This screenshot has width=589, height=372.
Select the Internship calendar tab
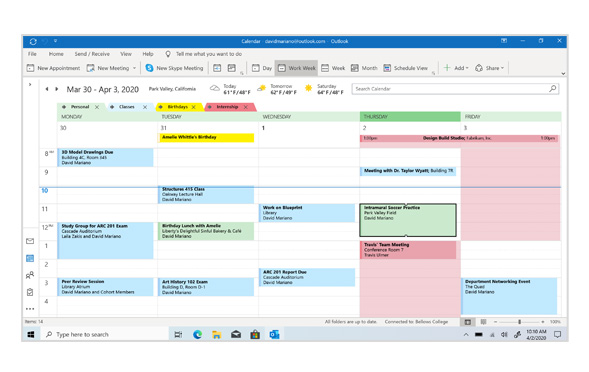(230, 107)
